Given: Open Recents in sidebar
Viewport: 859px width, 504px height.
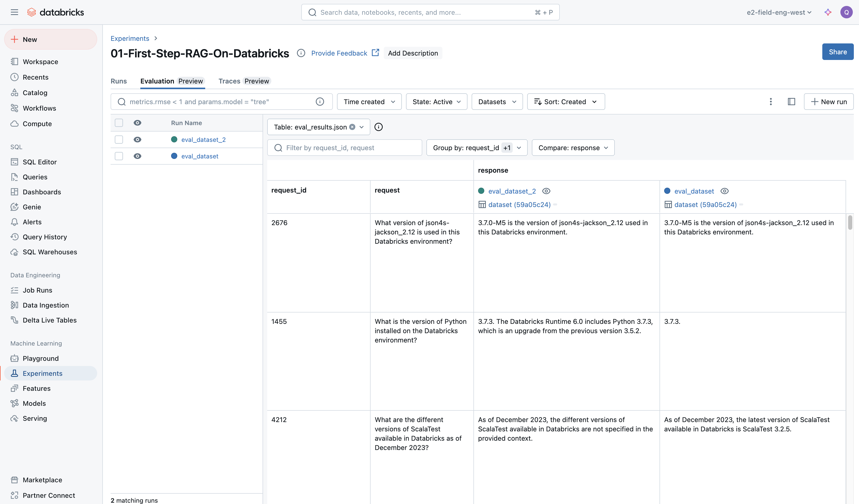Looking at the screenshot, I should point(50,77).
